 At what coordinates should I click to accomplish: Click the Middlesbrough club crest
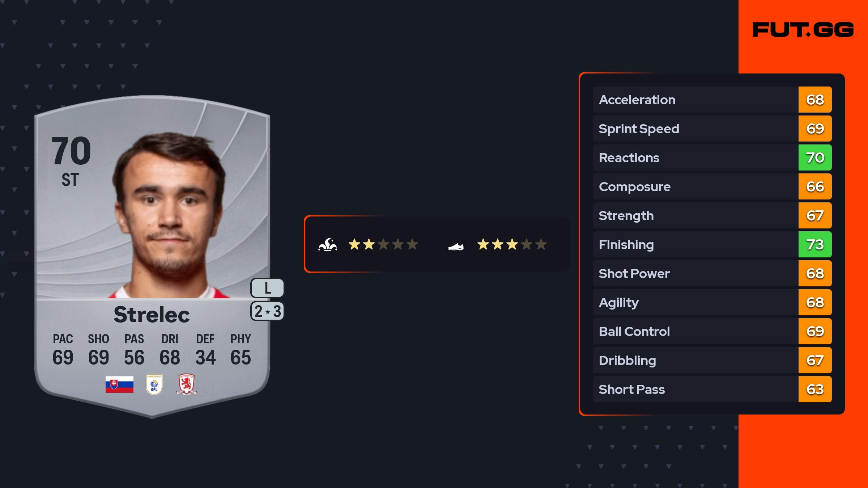point(186,384)
